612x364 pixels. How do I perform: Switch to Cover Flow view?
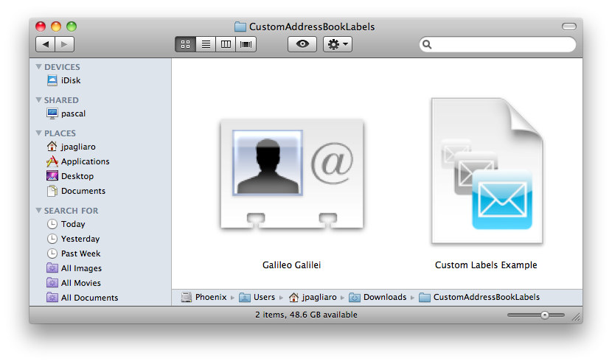[246, 44]
